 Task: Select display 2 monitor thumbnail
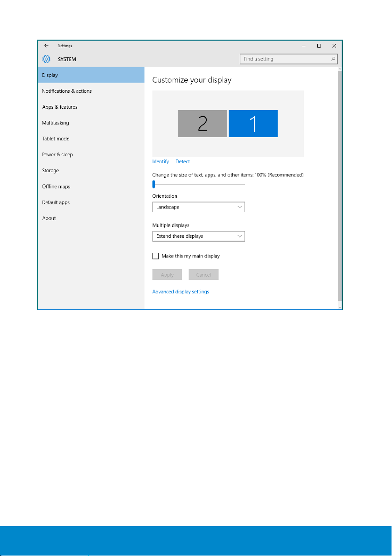(203, 124)
